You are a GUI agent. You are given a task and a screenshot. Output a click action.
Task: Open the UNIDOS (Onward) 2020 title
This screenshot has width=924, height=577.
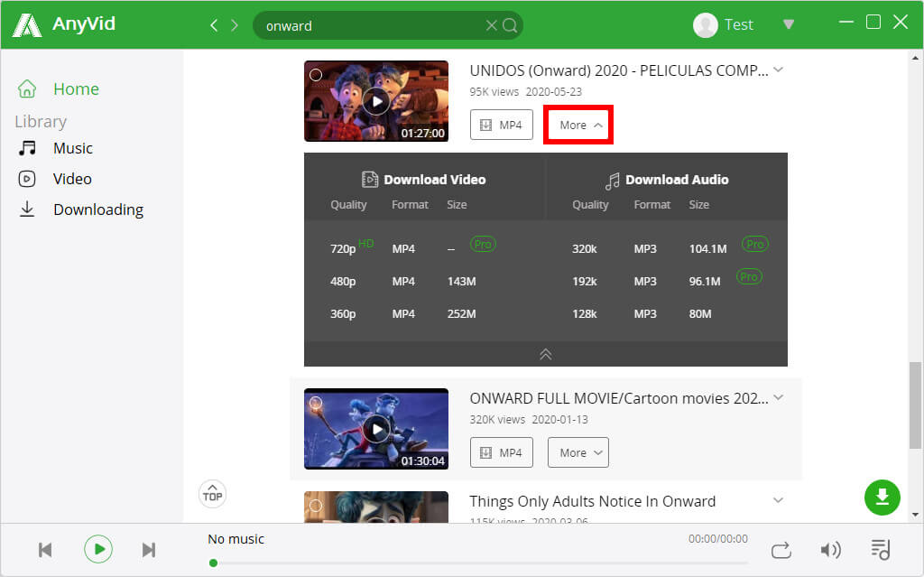(619, 70)
